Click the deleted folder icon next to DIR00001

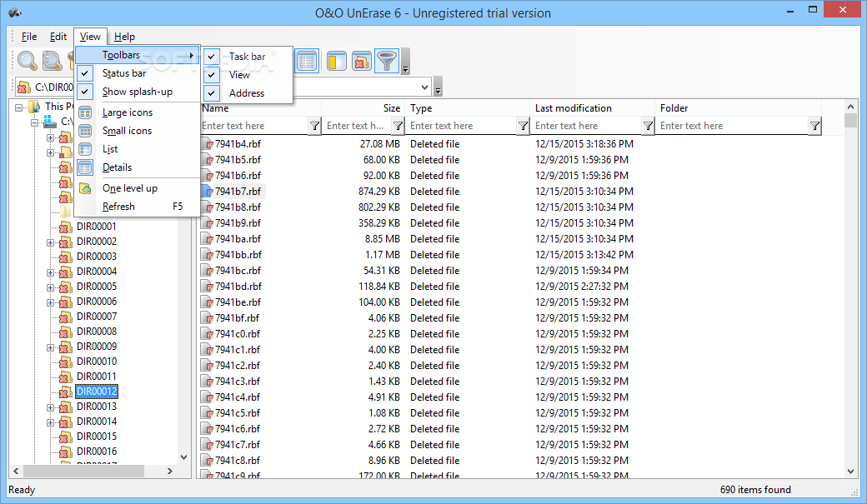coord(66,227)
